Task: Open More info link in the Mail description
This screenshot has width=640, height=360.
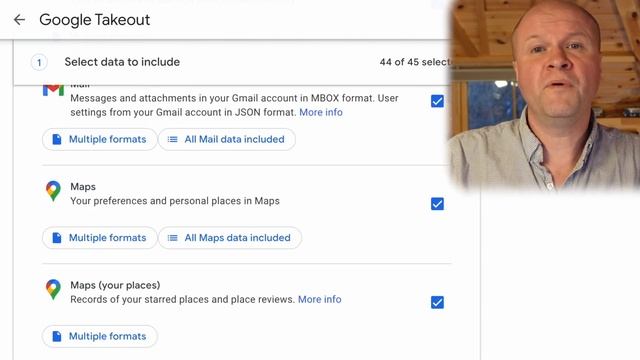Action: click(x=321, y=112)
